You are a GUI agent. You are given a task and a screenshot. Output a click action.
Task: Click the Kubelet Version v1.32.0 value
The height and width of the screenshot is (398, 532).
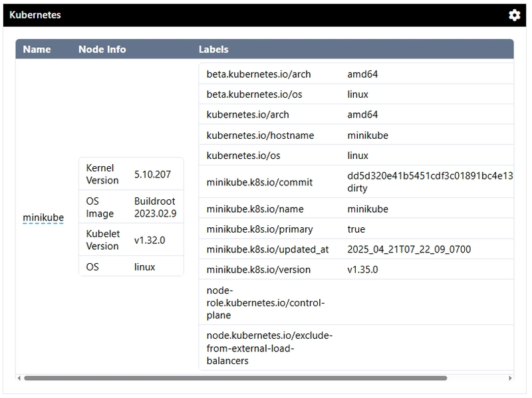150,240
